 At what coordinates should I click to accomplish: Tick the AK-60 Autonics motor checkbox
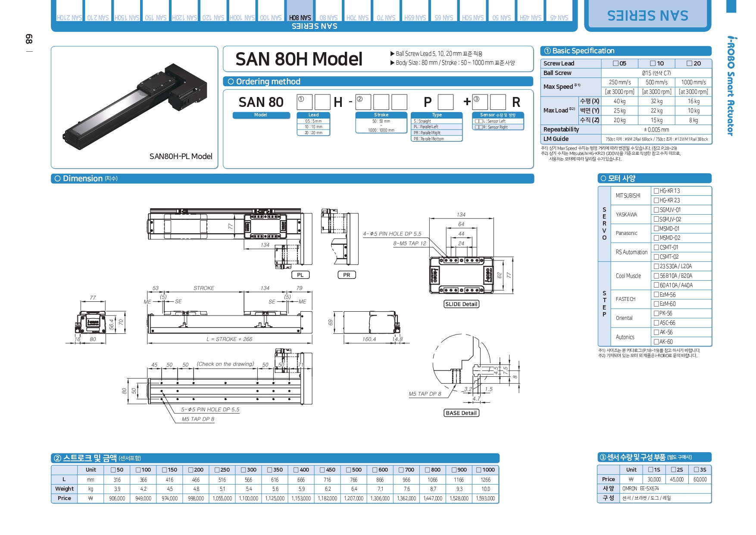(656, 341)
